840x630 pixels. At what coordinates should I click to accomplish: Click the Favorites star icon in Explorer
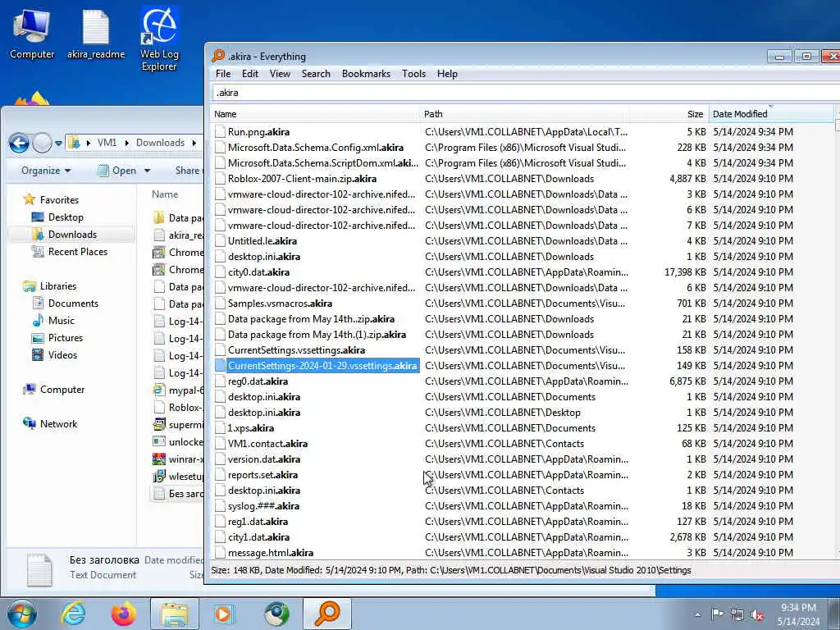29,199
